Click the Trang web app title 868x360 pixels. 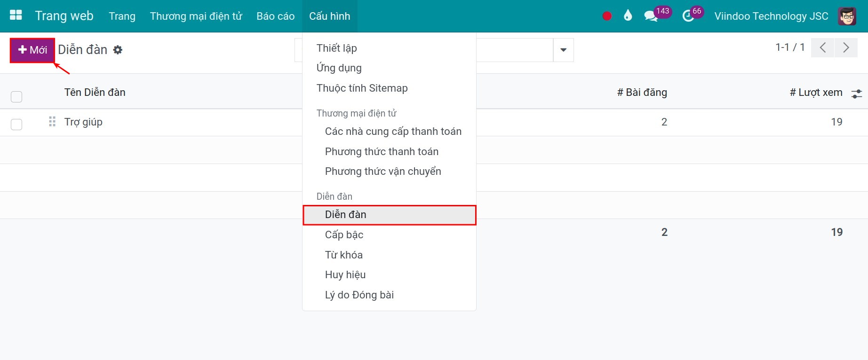[64, 16]
